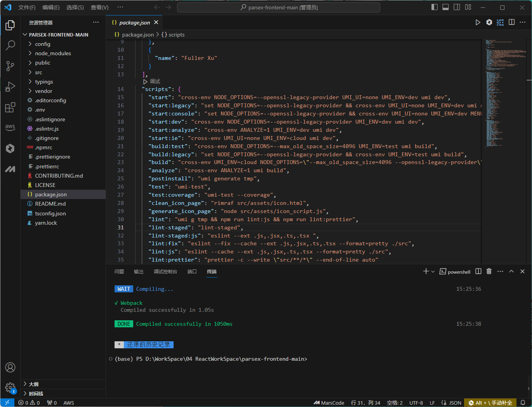Switch to the 问题 panel tab
Screen dimensions: 532x407
click(x=119, y=272)
